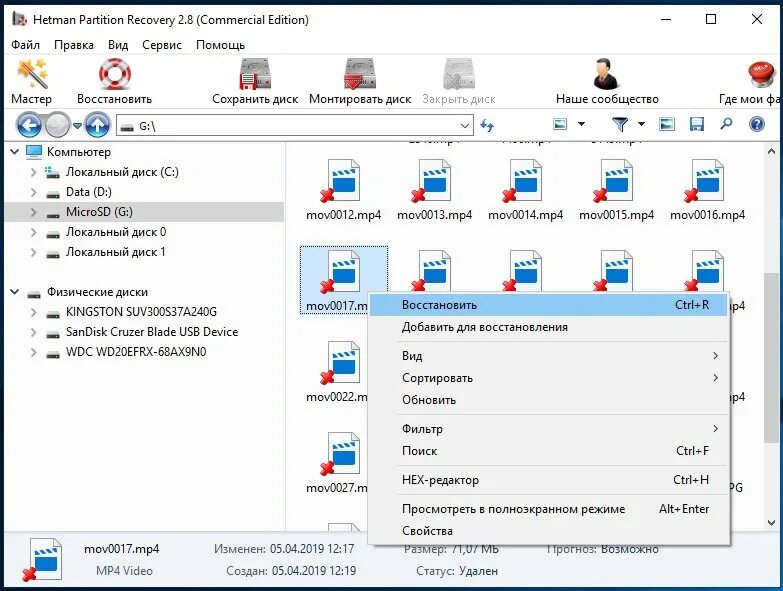
Task: Select KINGSTON SUV300S37A240G disk
Action: [141, 312]
